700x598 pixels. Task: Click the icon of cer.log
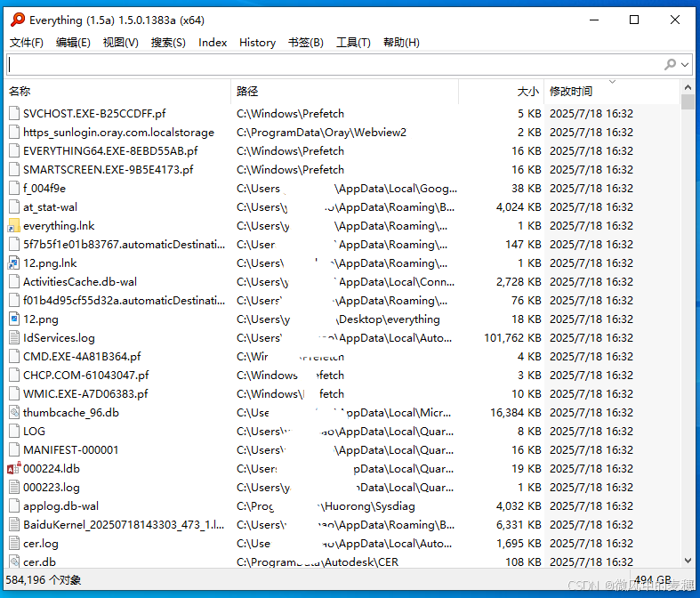coord(14,544)
